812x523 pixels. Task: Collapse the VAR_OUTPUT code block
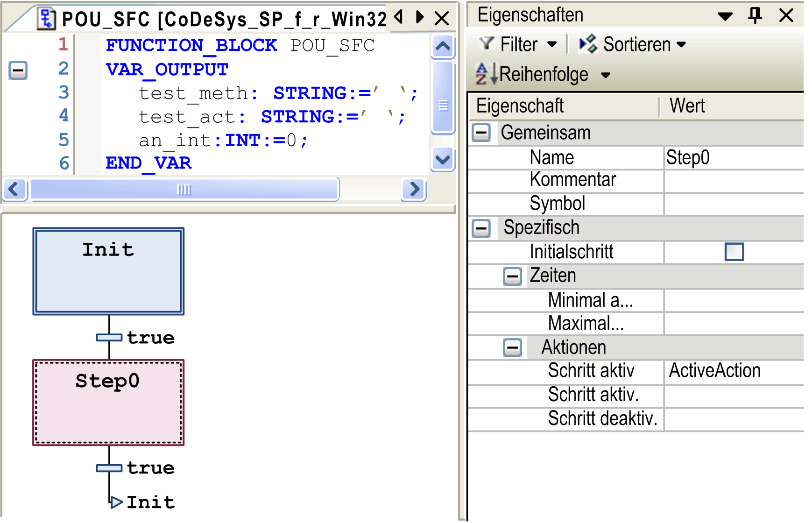(x=17, y=70)
